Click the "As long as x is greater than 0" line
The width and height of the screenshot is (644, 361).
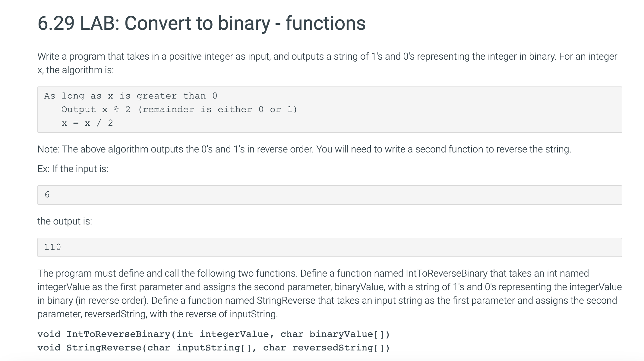click(130, 96)
